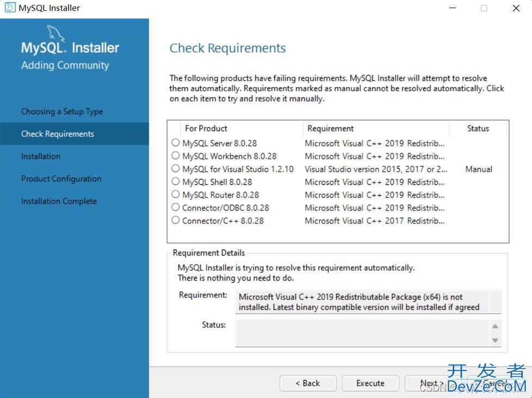
Task: Open the Choosing a Setup Type step
Action: tap(62, 111)
